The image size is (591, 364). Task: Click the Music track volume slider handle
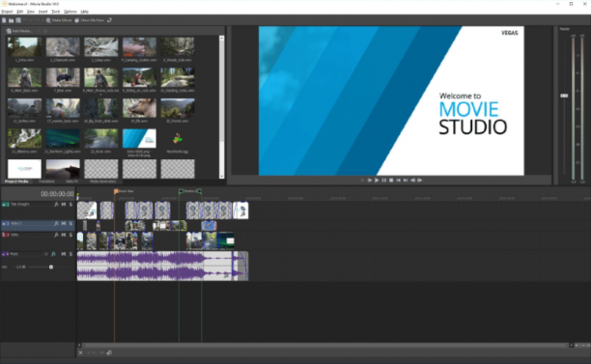click(x=51, y=266)
